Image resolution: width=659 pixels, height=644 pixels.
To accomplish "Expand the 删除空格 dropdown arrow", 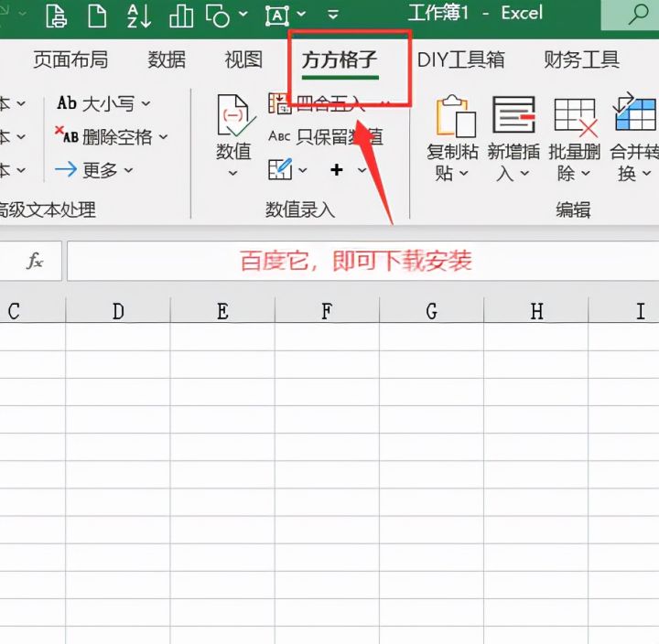I will coord(164,137).
